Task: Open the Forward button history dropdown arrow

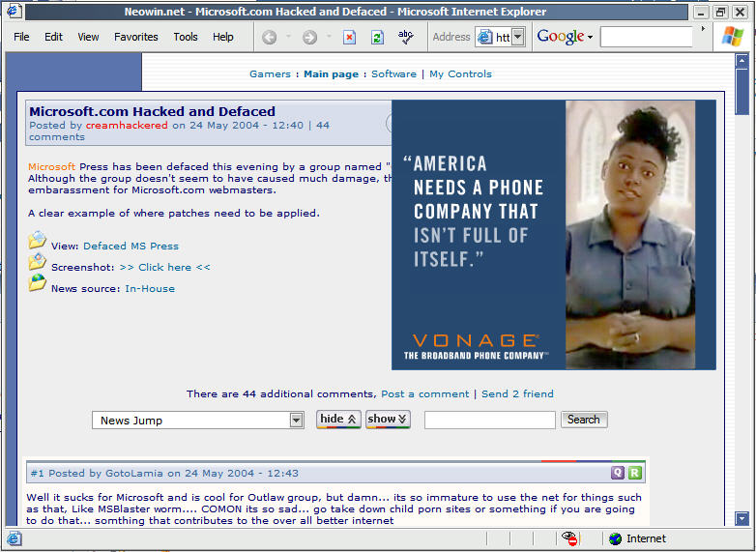Action: point(329,37)
